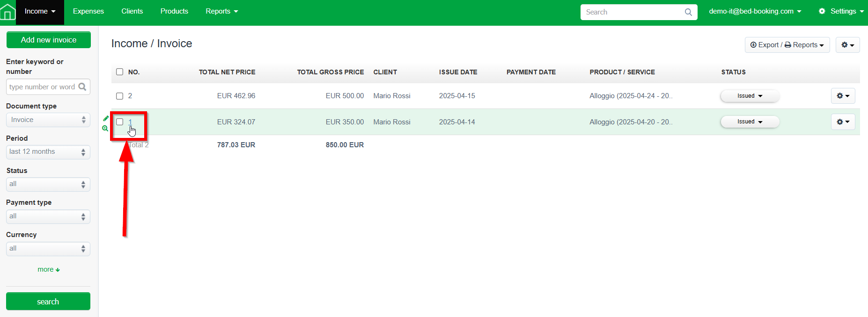Click the NO. column header

134,72
